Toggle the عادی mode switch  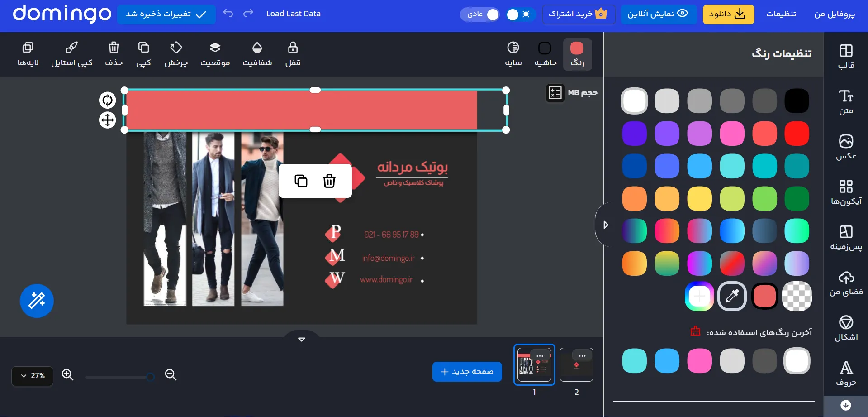[x=480, y=14]
